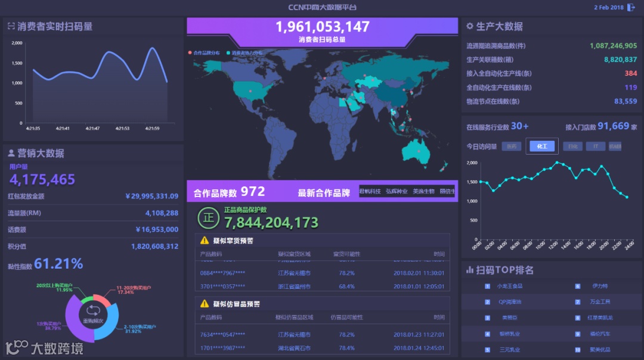
Task: Click 红星美凯龙 in the TOP ranking
Action: [600, 318]
